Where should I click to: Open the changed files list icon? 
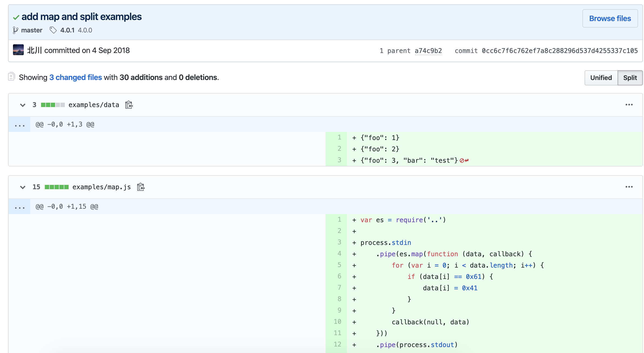(11, 77)
